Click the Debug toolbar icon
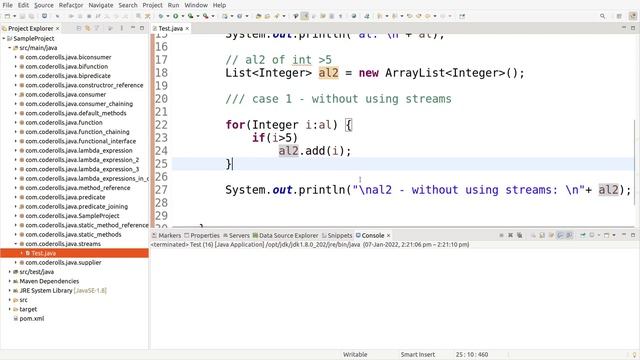The height and width of the screenshot is (360, 640). pos(161,16)
